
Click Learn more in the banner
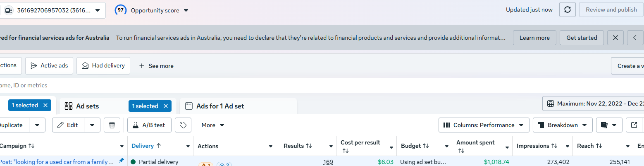pyautogui.click(x=534, y=38)
